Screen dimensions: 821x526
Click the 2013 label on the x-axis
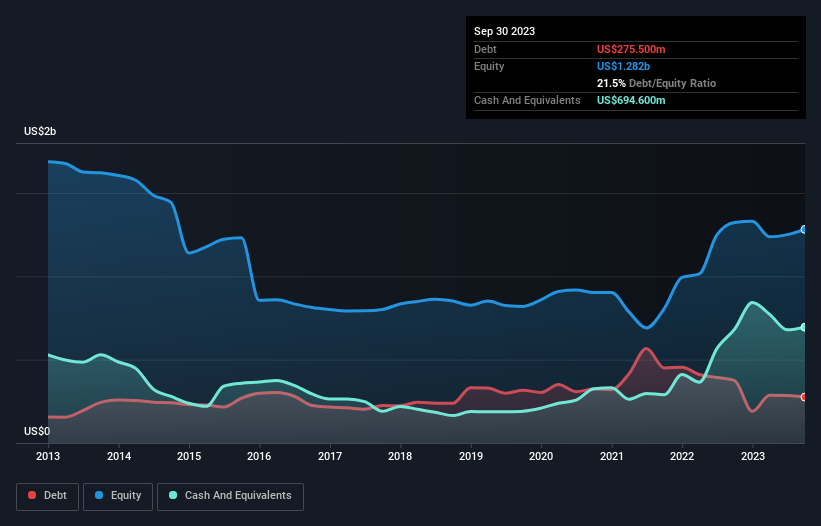click(48, 457)
